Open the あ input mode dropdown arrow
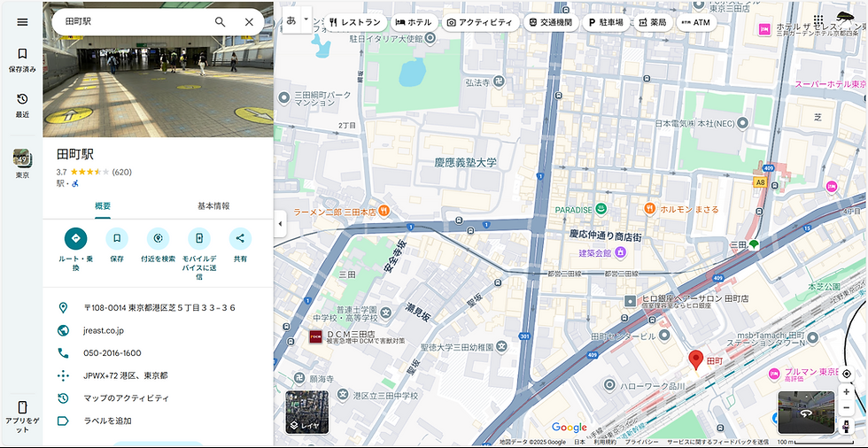Viewport: 868px width, 448px height. 306,19
